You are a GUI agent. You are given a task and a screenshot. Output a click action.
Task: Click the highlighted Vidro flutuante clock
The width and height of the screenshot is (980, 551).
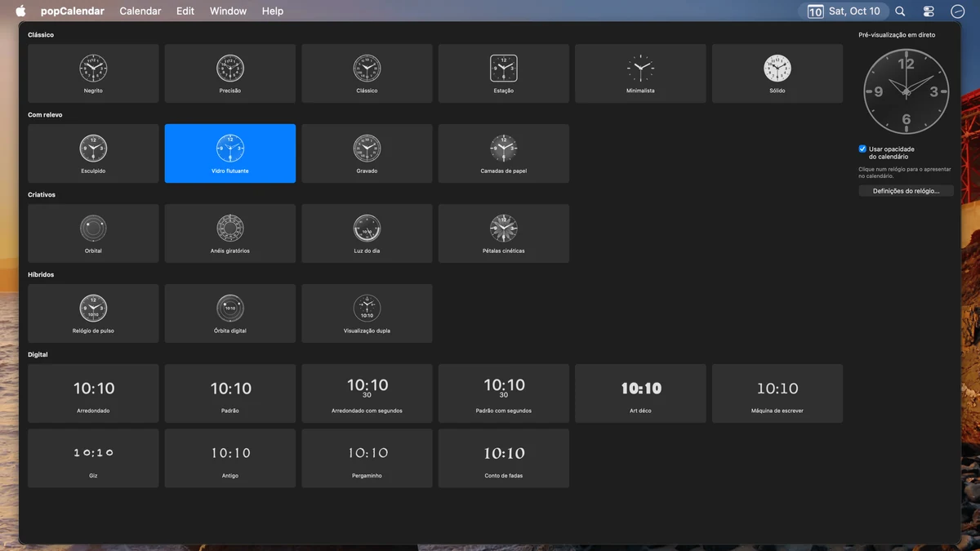[x=230, y=153]
